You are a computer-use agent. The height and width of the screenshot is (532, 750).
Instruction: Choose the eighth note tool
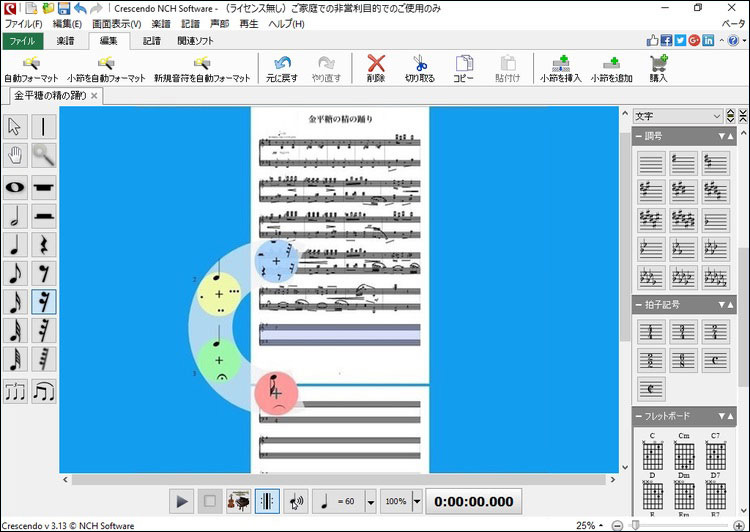pos(15,274)
